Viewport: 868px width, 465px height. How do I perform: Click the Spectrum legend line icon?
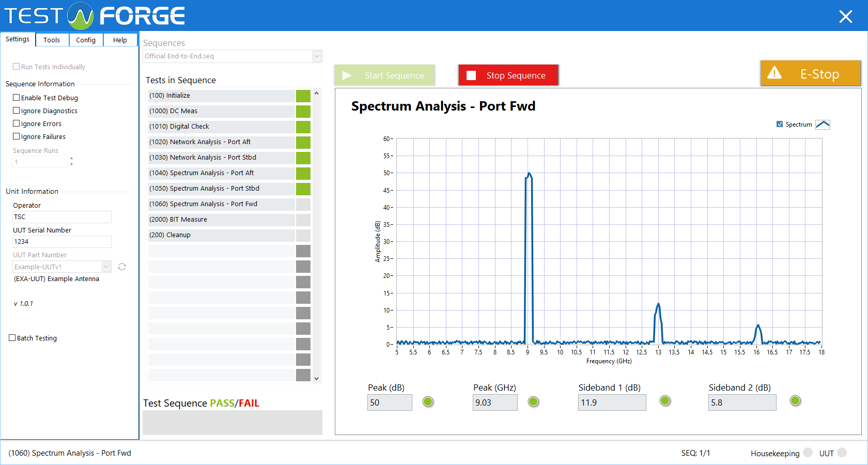(823, 125)
